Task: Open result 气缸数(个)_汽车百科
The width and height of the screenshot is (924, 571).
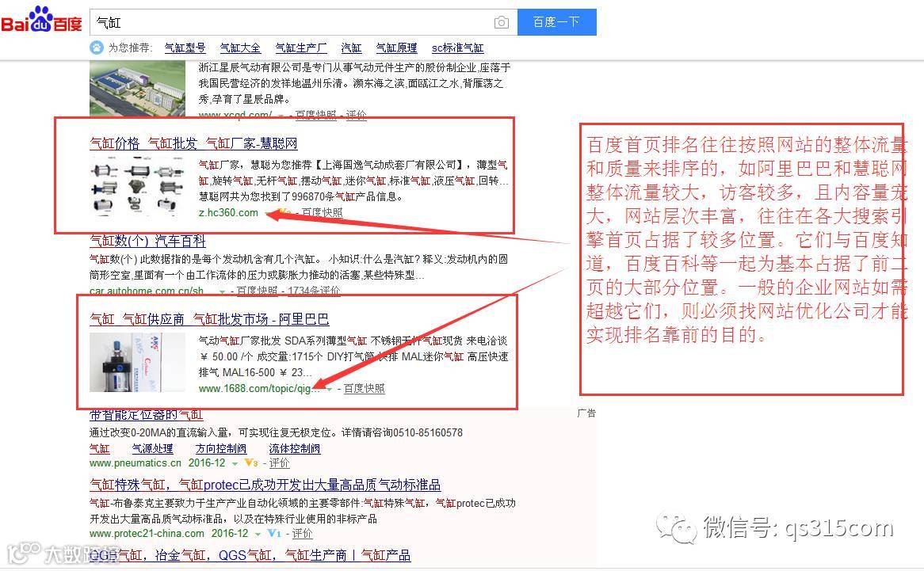Action: tap(147, 241)
